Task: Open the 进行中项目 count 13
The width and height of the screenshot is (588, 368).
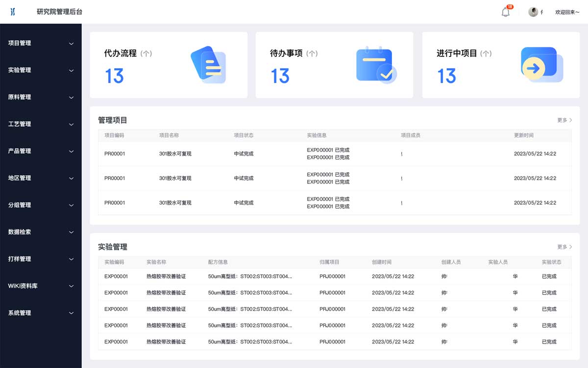Action: [x=446, y=76]
